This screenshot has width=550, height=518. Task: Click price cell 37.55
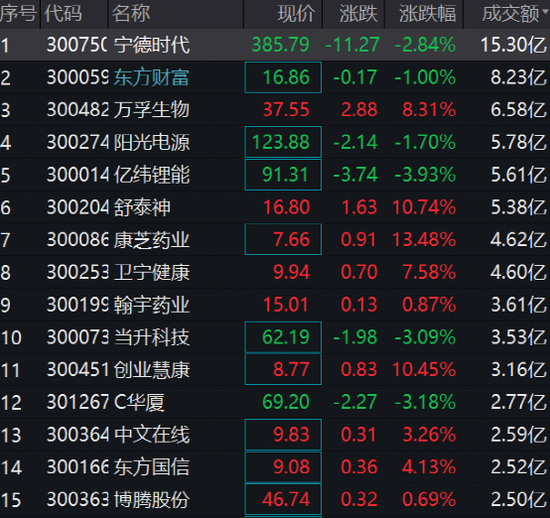point(286,110)
